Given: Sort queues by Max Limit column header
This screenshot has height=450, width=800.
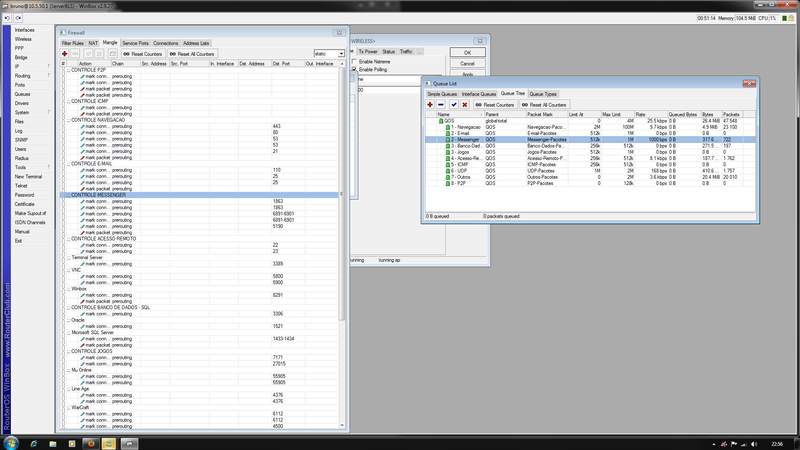Looking at the screenshot, I should tap(617, 115).
